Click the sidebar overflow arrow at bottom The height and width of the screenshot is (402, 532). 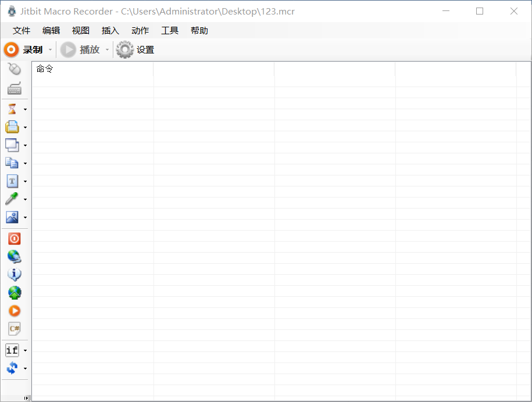(26, 399)
